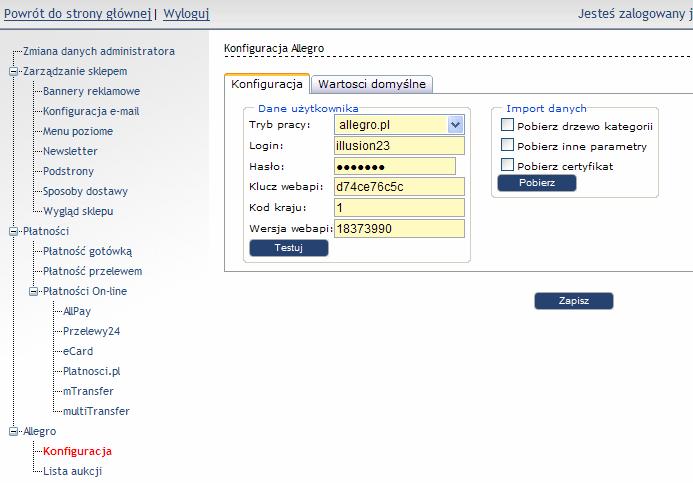
Task: Check Pobierz drzewo kategorii
Action: 507,125
